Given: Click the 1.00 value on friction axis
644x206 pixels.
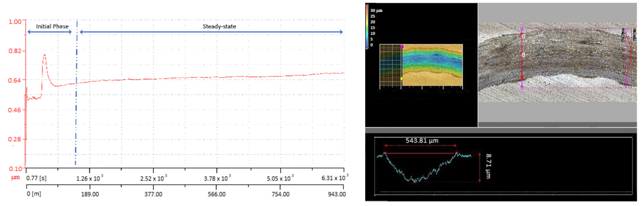Looking at the screenshot, I should pos(15,22).
